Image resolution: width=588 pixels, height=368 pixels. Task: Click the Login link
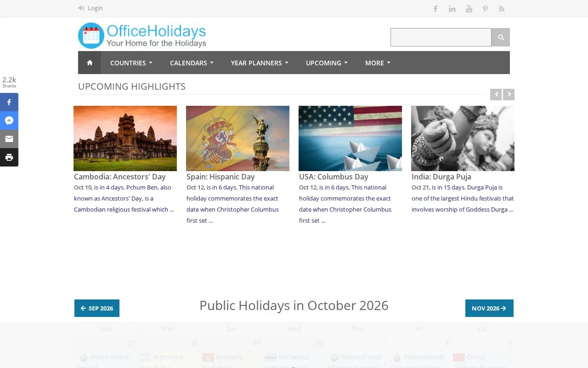click(x=95, y=8)
